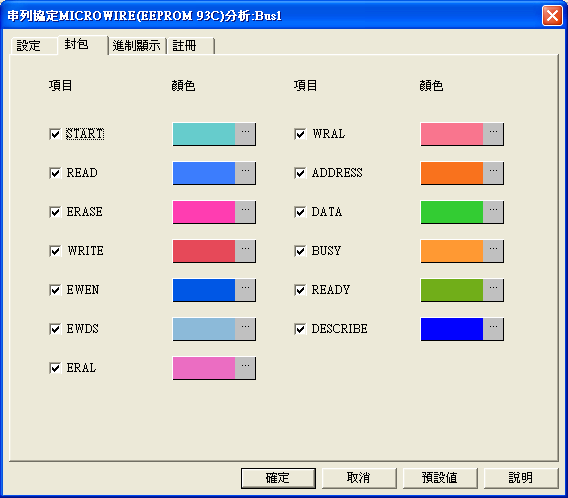Open color picker ellipsis for DESCRIBE
This screenshot has width=568, height=498.
(493, 329)
